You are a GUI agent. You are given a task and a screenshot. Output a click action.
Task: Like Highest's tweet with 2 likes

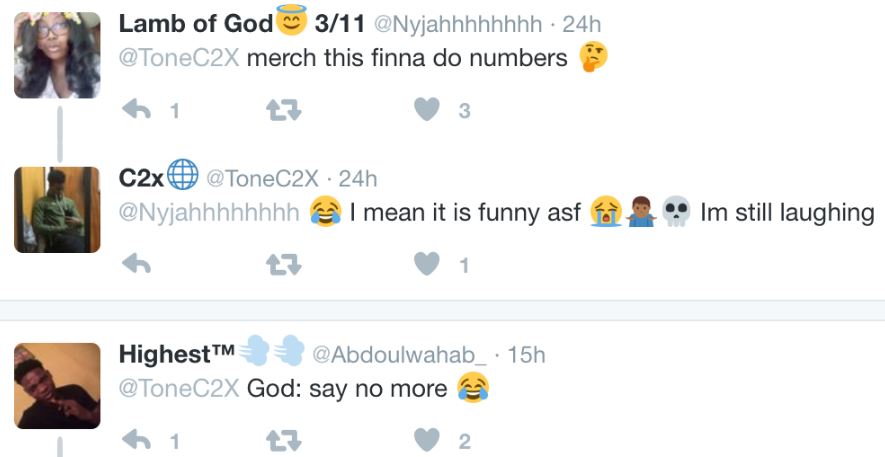tap(427, 440)
